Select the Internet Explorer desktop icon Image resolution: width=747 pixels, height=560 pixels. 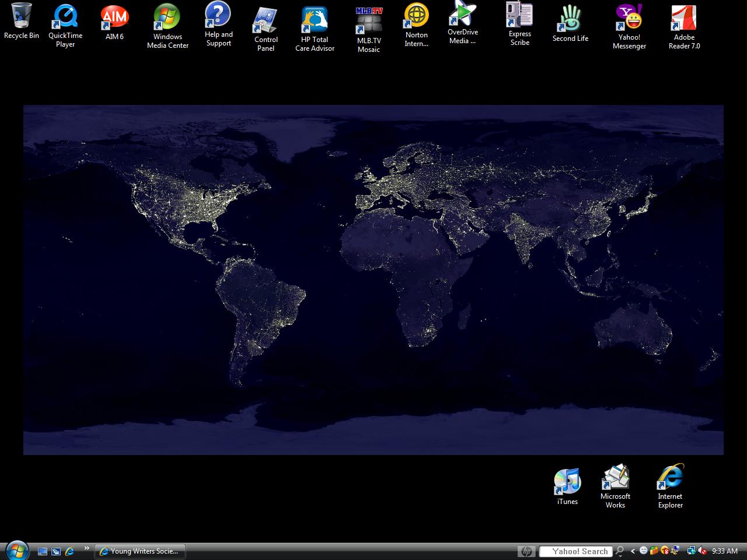[x=670, y=487]
